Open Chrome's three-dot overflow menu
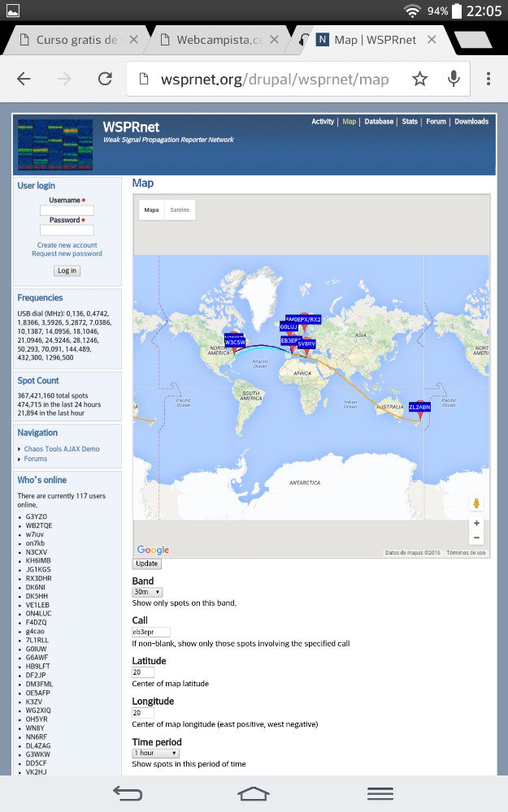Viewport: 508px width, 812px height. pos(488,79)
